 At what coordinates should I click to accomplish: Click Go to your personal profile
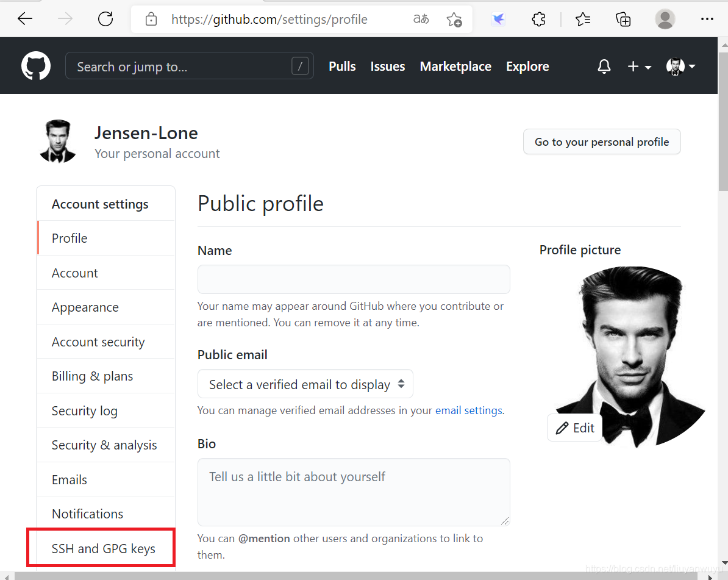pyautogui.click(x=602, y=141)
